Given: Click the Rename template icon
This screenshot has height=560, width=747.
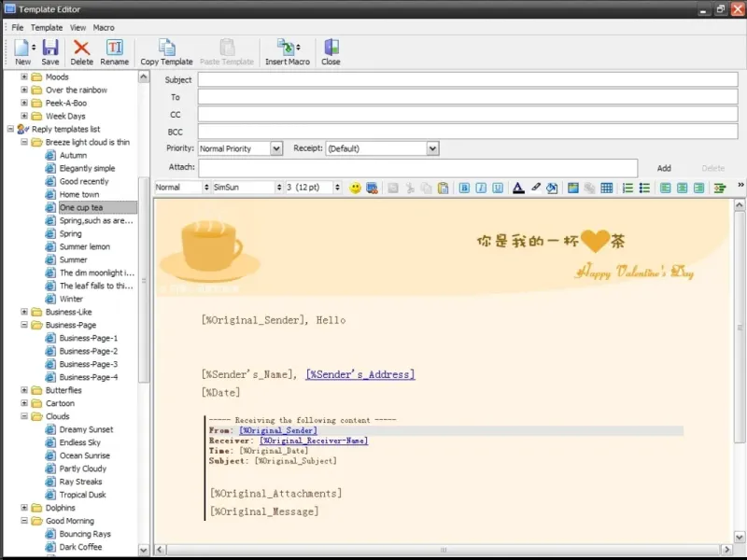Looking at the screenshot, I should pos(114,49).
